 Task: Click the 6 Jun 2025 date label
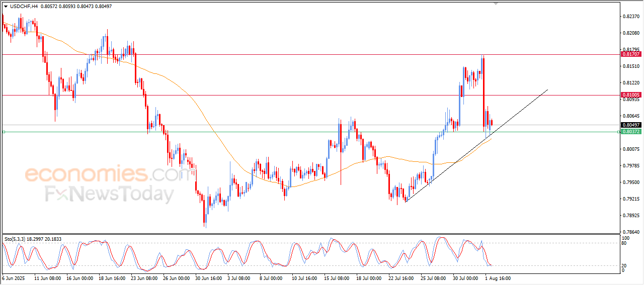tap(13, 277)
